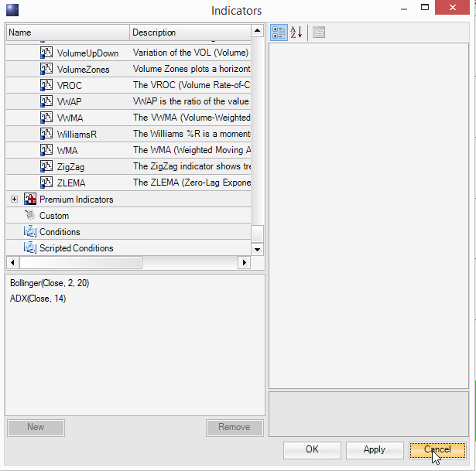
Task: Click the WilliamsR indicator icon
Action: coord(46,134)
